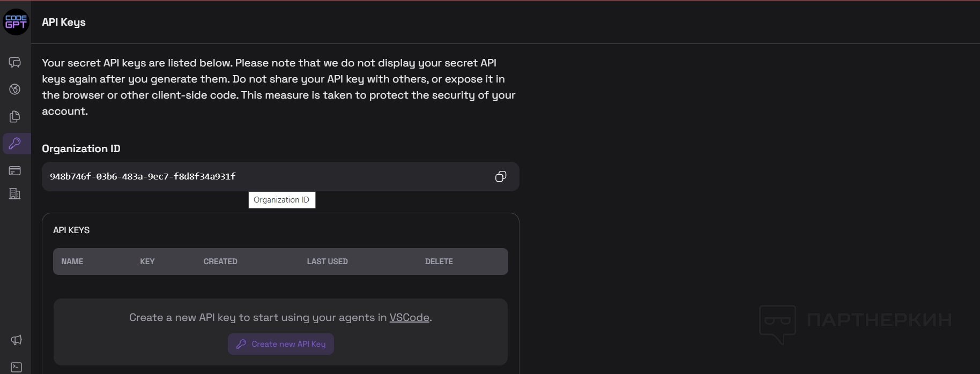Click the CREATED column header
The image size is (980, 374).
pyautogui.click(x=220, y=261)
